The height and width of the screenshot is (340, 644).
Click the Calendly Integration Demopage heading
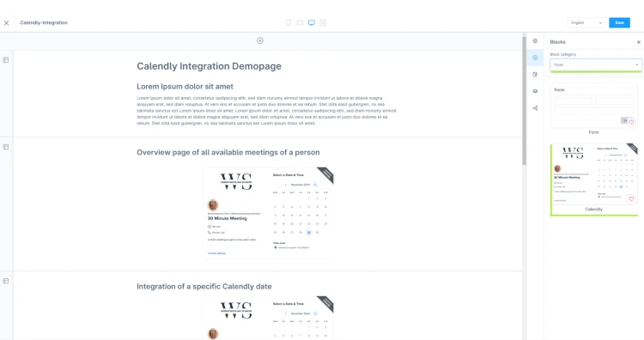coord(209,66)
